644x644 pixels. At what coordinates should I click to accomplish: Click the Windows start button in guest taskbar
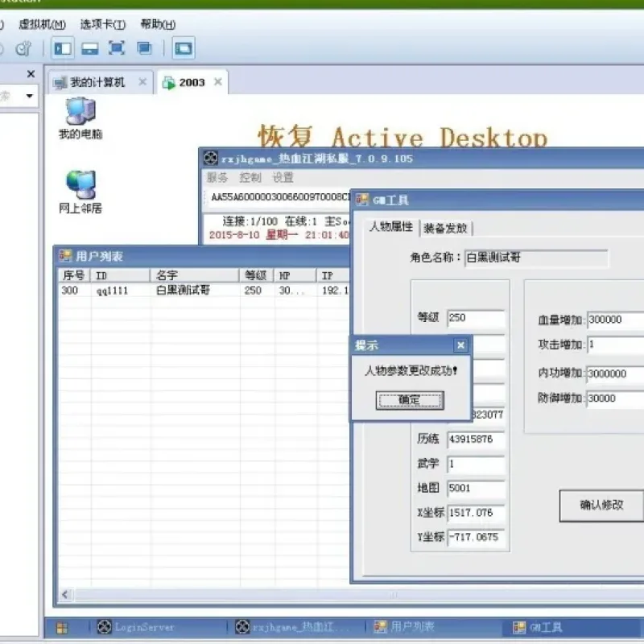coord(62,628)
